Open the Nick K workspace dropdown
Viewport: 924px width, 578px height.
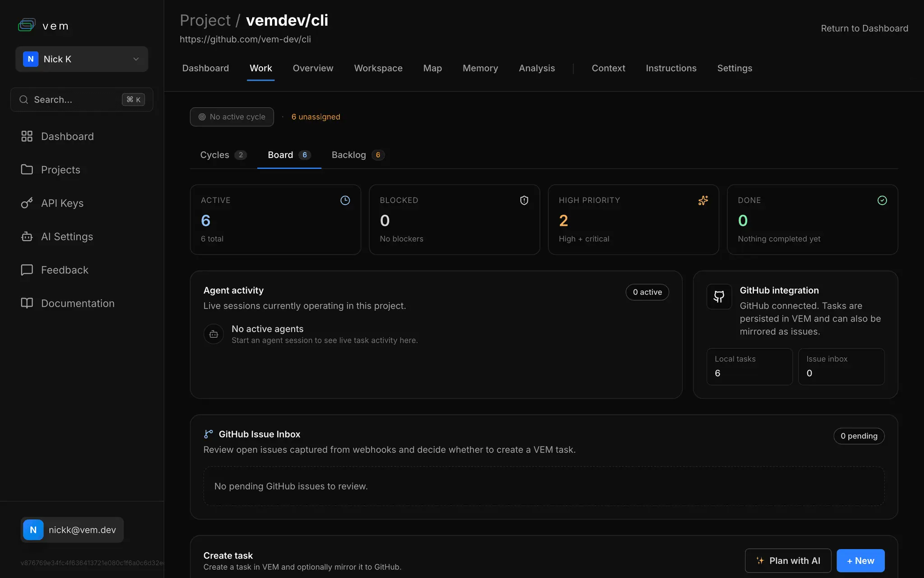point(82,59)
